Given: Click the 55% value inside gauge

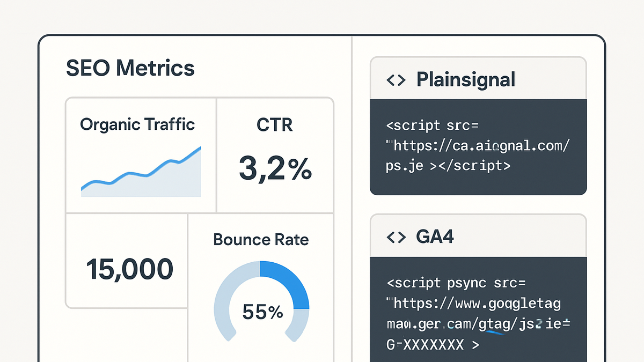Looking at the screenshot, I should tap(262, 312).
